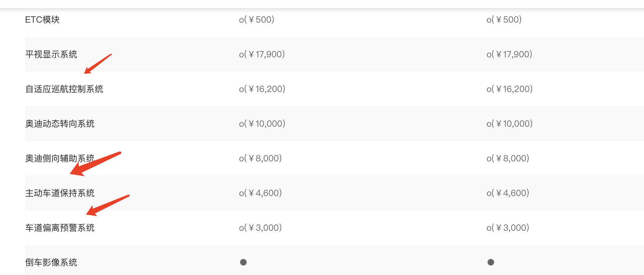Select the 平视显示系统 feature label

click(51, 54)
